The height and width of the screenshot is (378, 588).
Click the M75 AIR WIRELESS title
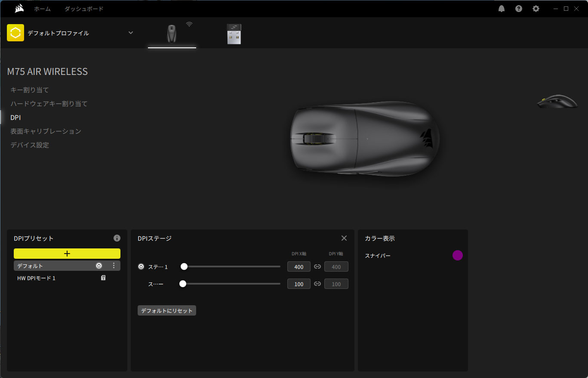tap(47, 71)
